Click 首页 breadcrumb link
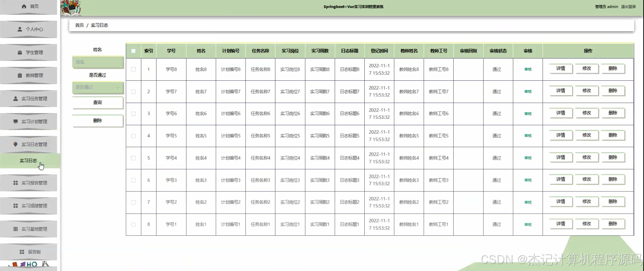 [79, 25]
